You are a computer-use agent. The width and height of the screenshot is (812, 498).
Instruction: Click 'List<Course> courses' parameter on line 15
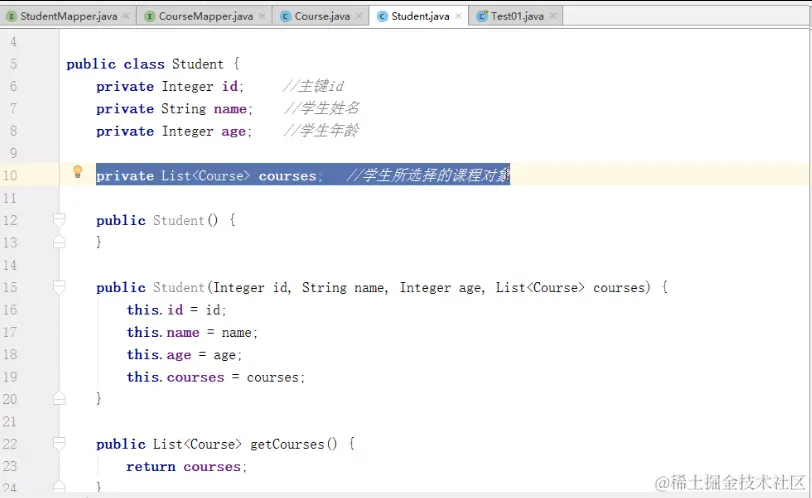coord(571,287)
